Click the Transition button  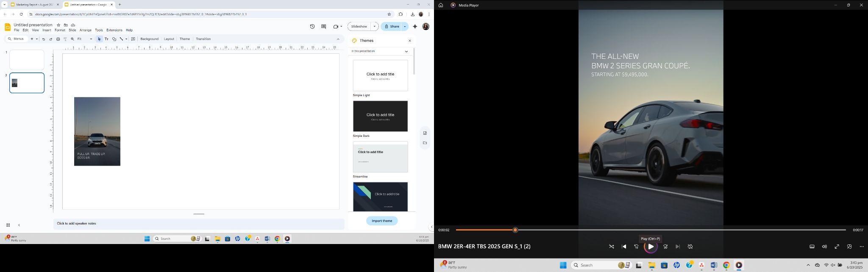pyautogui.click(x=203, y=39)
